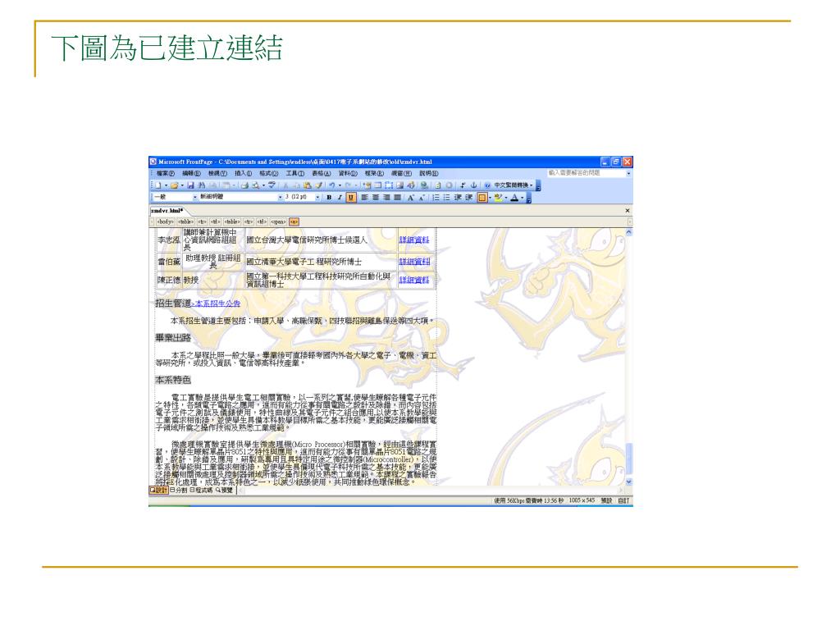Switch to 設計 view tab
The width and height of the screenshot is (840, 630).
pos(159,491)
